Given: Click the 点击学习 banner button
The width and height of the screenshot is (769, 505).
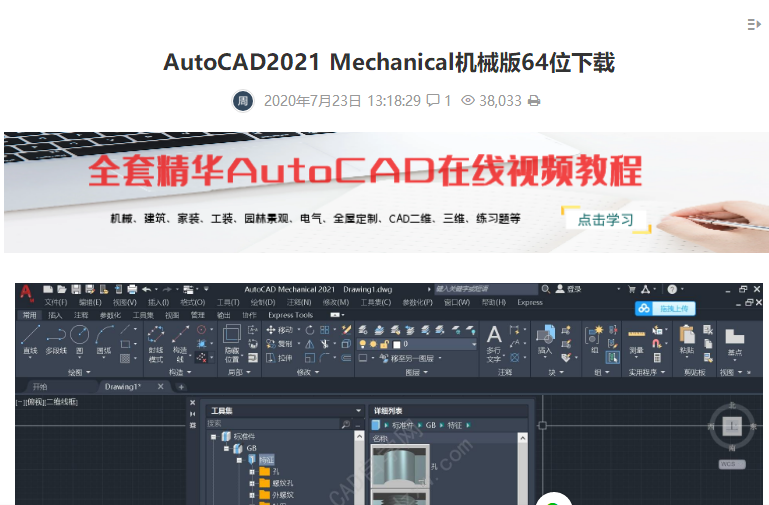Looking at the screenshot, I should 606,219.
